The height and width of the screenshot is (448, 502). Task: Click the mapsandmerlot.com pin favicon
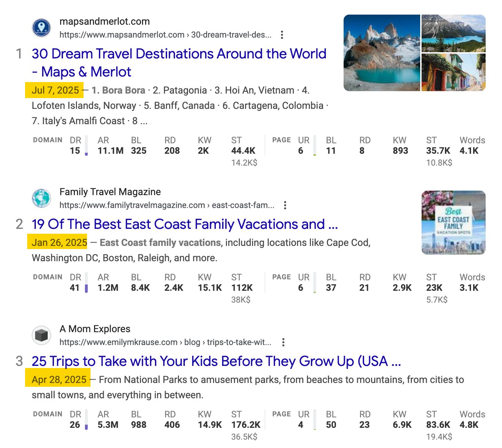pyautogui.click(x=41, y=28)
